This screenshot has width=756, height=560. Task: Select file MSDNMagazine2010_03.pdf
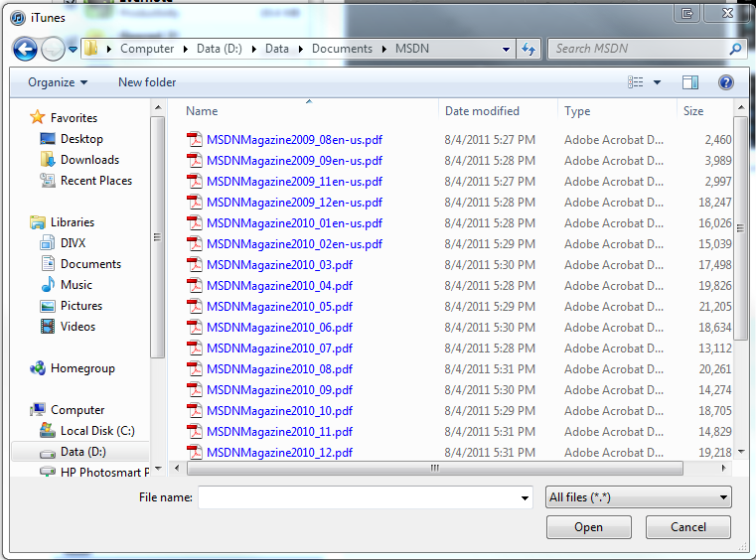(279, 264)
